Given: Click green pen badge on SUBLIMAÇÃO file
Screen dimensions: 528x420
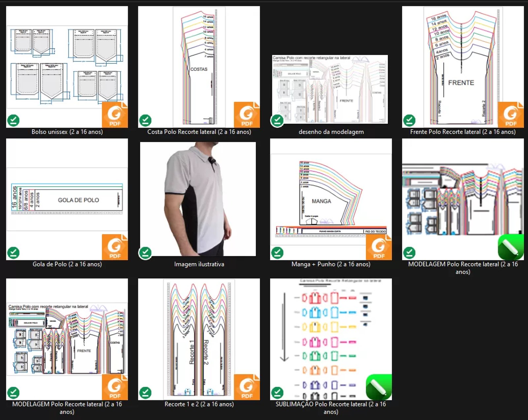Looking at the screenshot, I should click(379, 387).
